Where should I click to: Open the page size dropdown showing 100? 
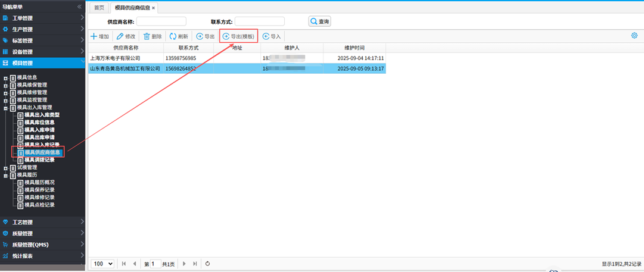pos(102,264)
